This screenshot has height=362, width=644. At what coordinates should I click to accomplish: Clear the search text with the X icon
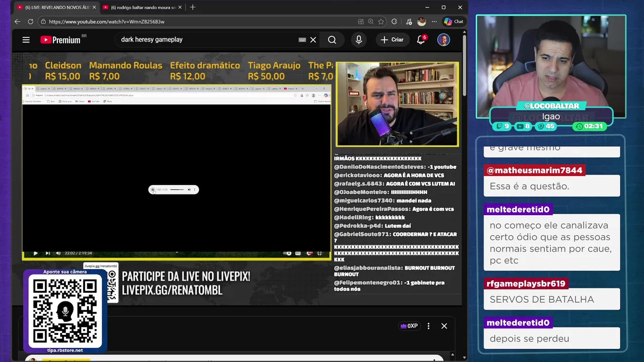click(313, 40)
